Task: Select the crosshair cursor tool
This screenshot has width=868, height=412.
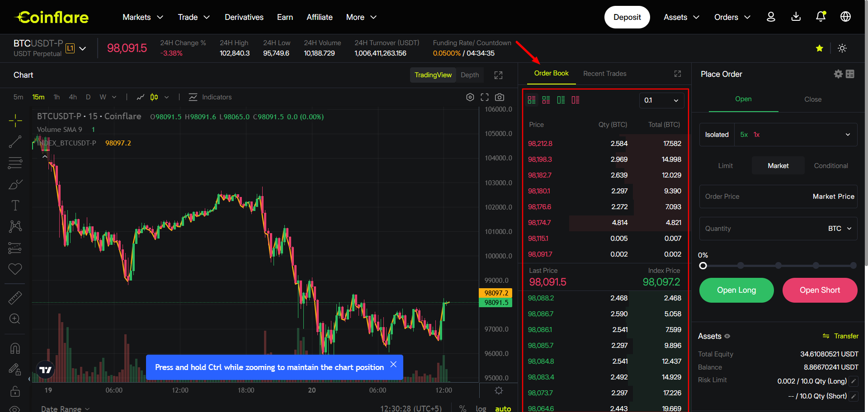Action: pyautogui.click(x=15, y=120)
